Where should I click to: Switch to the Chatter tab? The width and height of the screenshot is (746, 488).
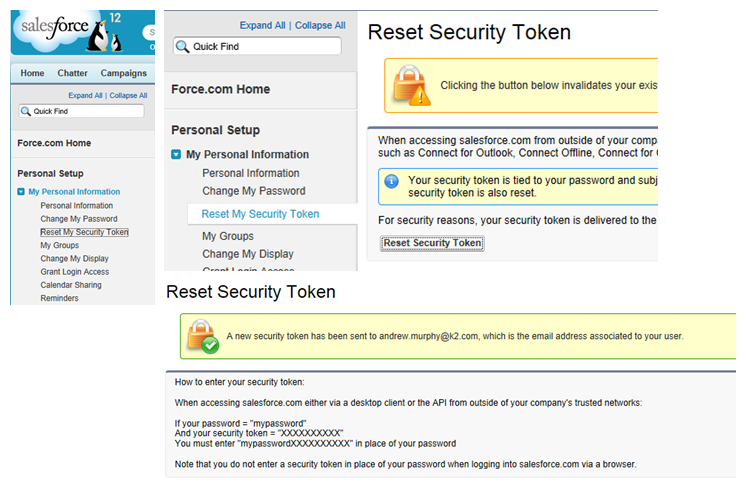[x=72, y=73]
